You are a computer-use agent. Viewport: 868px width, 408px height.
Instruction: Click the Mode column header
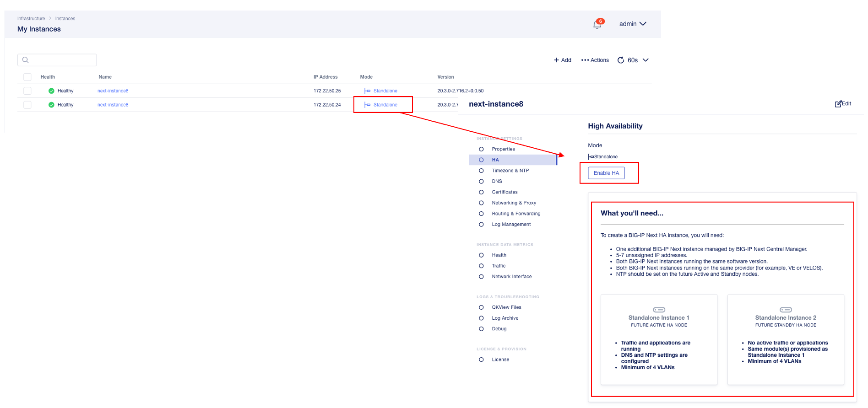click(x=366, y=77)
